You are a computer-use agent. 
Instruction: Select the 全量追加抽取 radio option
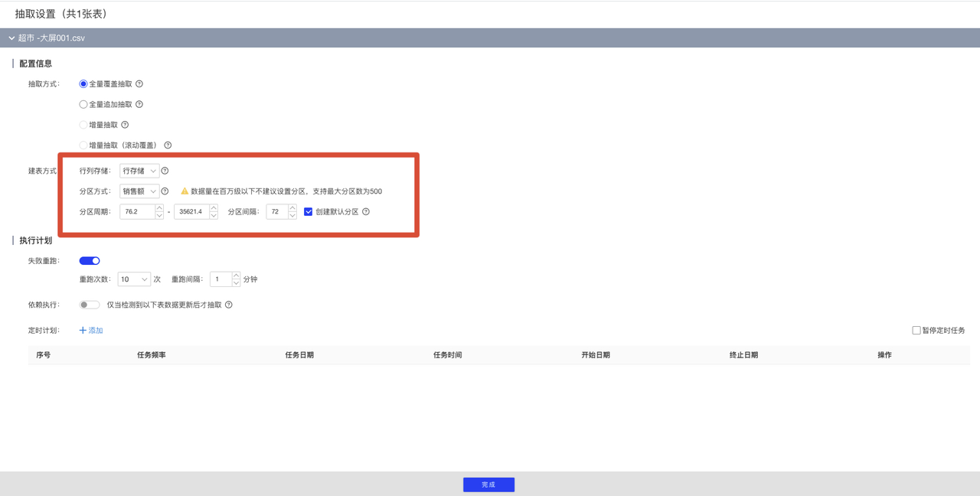(x=83, y=104)
